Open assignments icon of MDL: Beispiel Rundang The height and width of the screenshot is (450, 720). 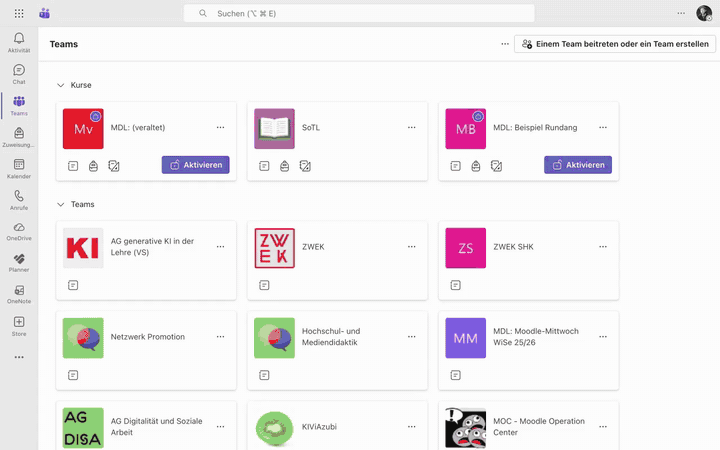pyautogui.click(x=476, y=166)
